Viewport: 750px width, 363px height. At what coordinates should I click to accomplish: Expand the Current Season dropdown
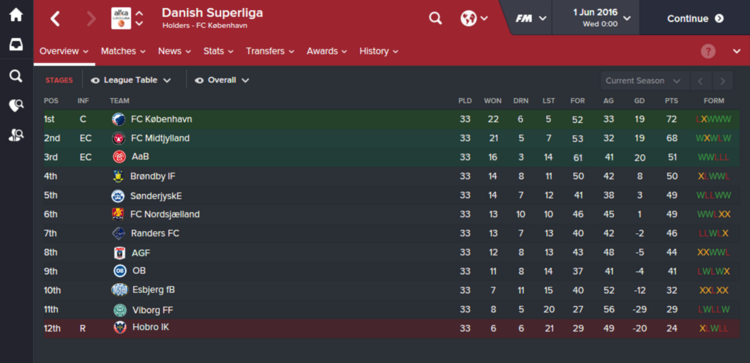(643, 81)
